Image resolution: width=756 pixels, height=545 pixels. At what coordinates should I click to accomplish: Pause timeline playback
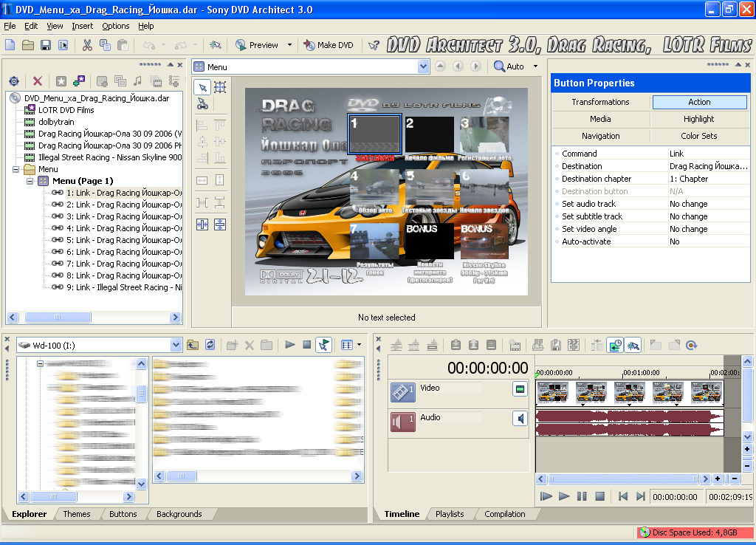(582, 496)
